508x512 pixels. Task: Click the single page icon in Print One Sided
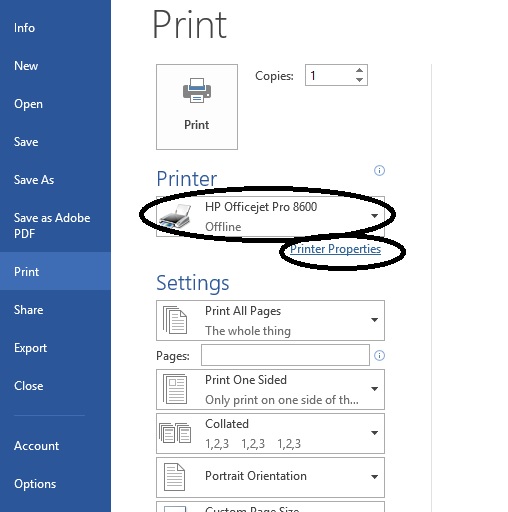point(175,389)
